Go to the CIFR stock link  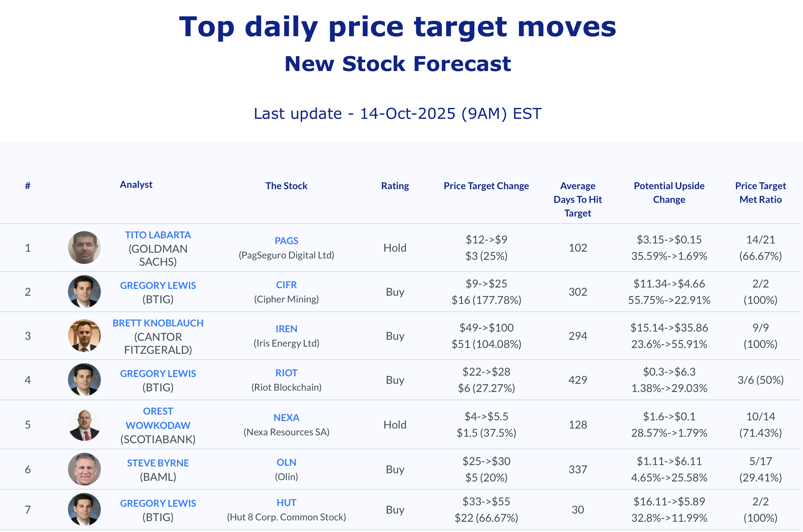click(x=286, y=285)
